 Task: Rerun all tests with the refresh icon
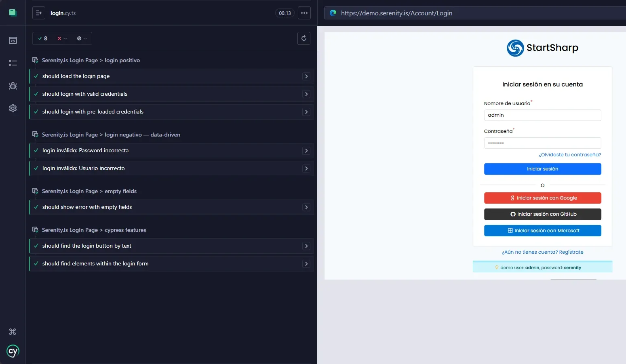point(304,38)
